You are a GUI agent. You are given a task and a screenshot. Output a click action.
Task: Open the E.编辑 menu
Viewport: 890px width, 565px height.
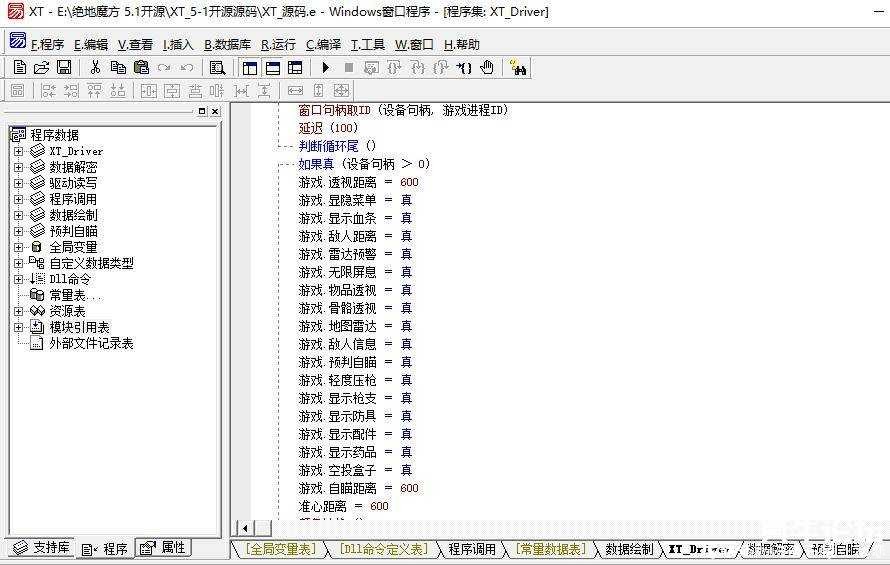click(91, 45)
